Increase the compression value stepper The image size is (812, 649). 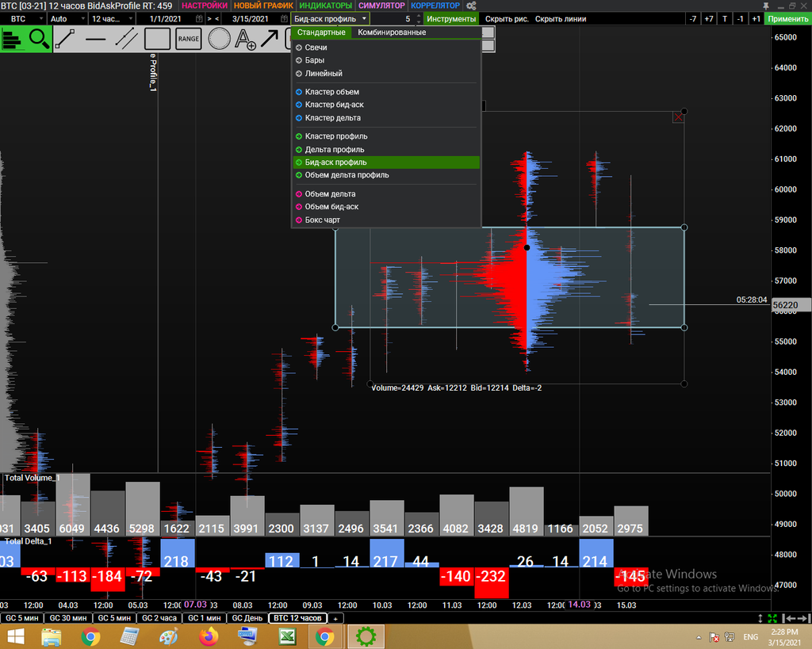tap(419, 16)
